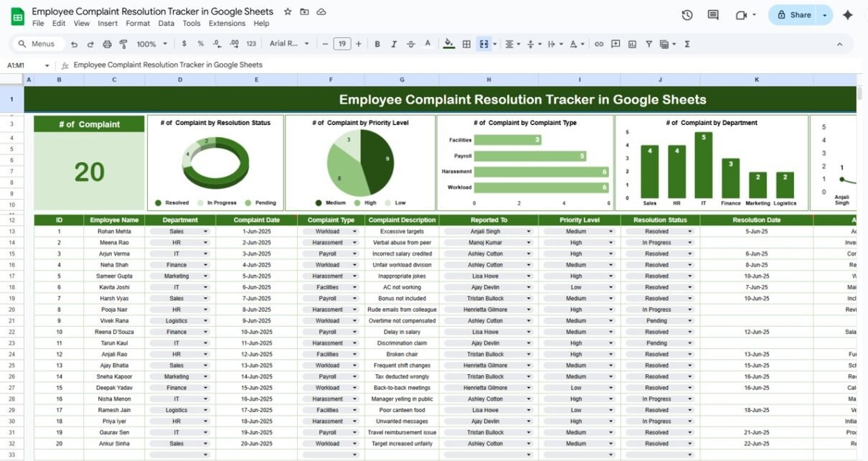Toggle italic formatting

[x=393, y=44]
